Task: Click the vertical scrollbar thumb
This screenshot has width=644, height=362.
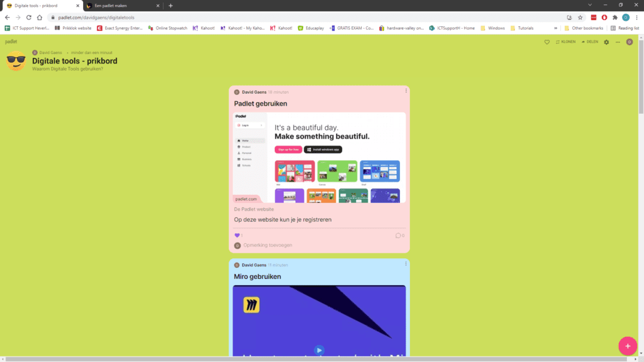Action: click(x=641, y=76)
